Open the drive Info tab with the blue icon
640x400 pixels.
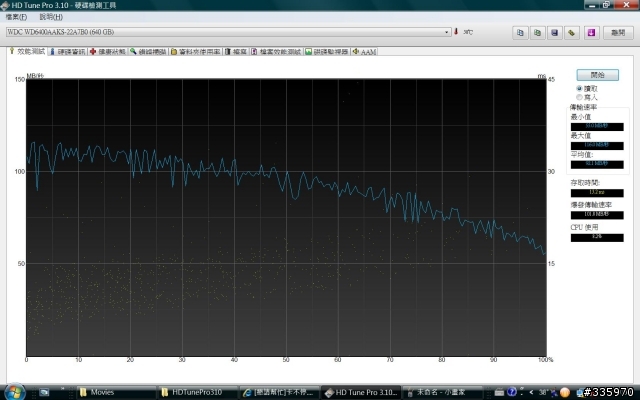(x=67, y=52)
